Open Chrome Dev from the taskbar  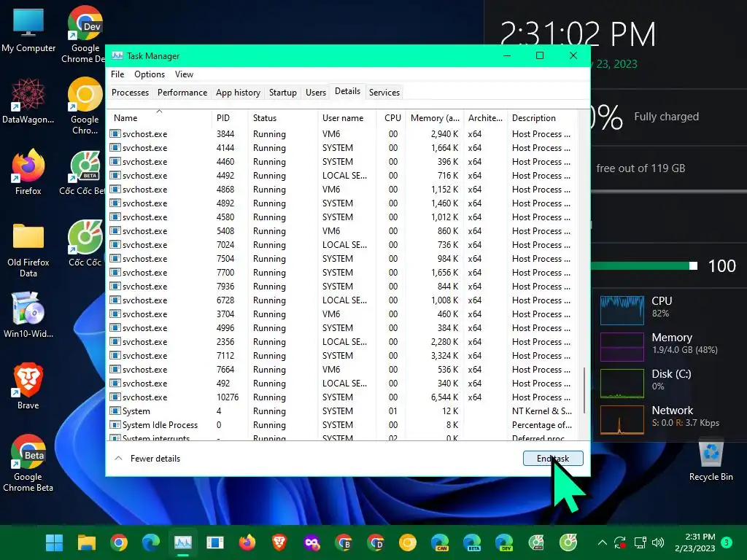pos(376,542)
